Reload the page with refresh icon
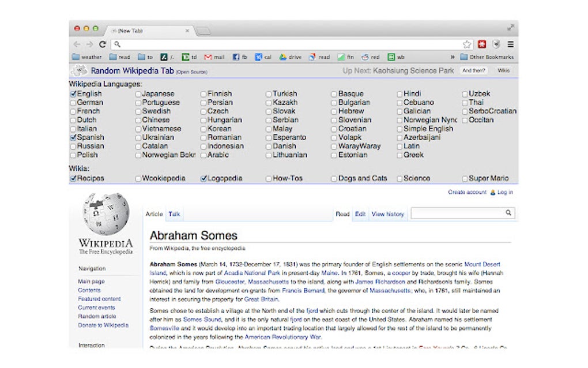 coord(103,44)
